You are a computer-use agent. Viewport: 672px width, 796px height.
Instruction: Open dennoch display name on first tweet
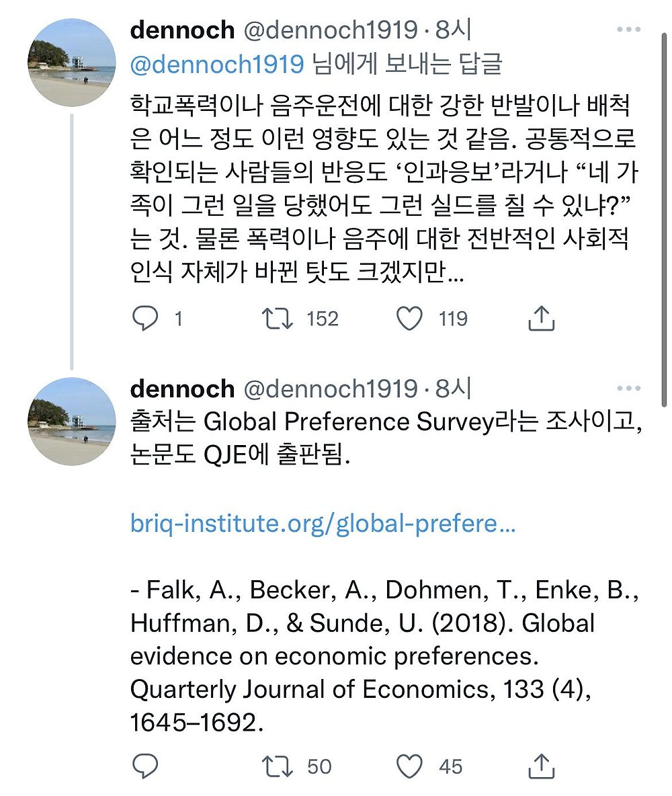182,30
